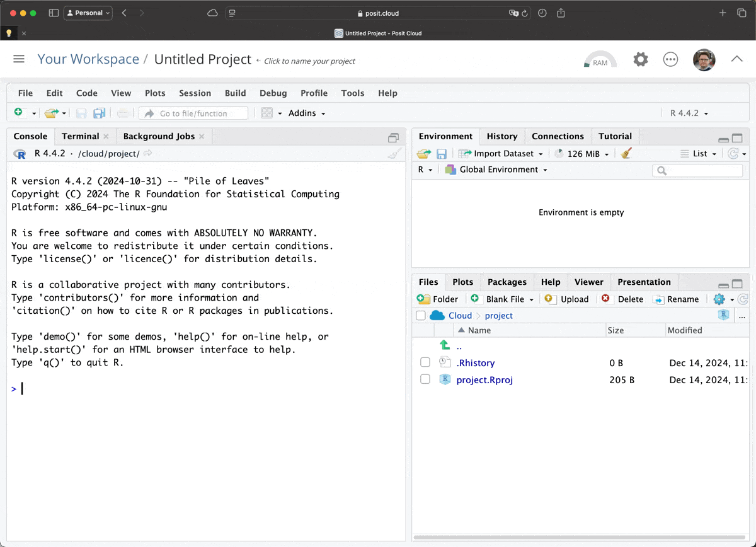
Task: Click the RAM usage gauge
Action: [x=600, y=60]
